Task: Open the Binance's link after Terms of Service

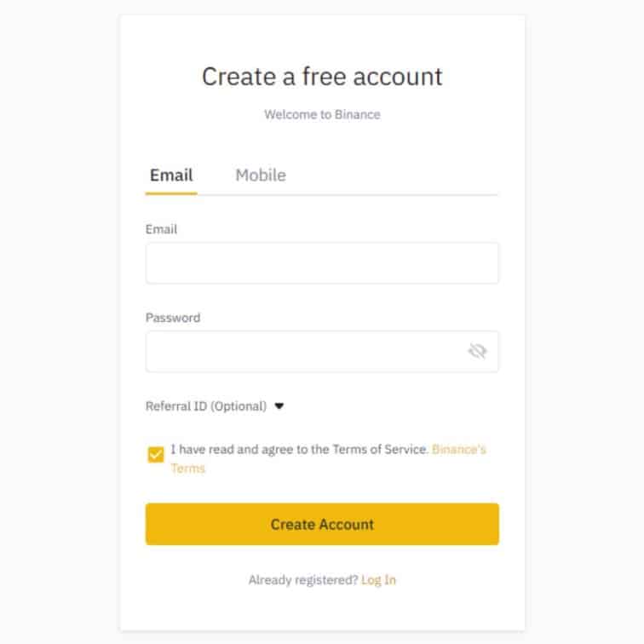Action: (x=459, y=449)
